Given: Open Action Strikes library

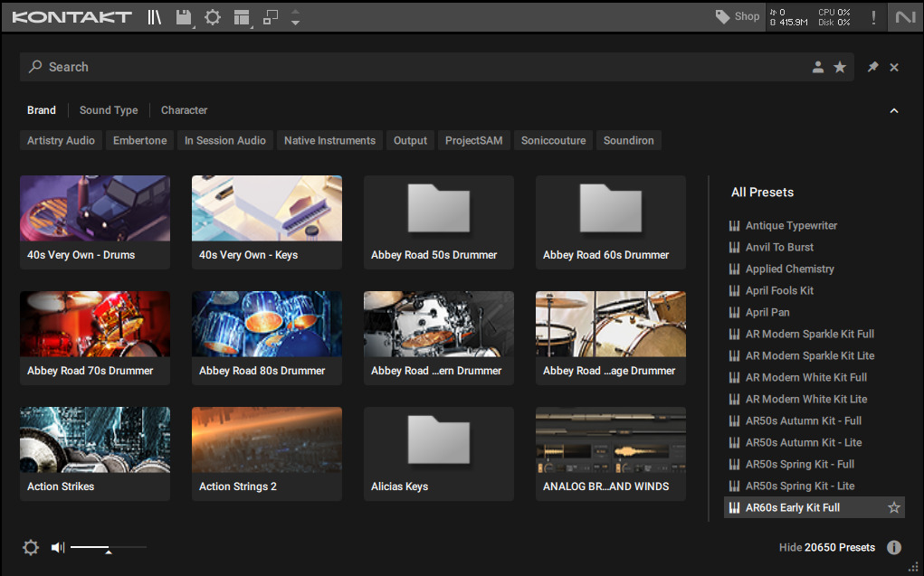Looking at the screenshot, I should point(95,454).
